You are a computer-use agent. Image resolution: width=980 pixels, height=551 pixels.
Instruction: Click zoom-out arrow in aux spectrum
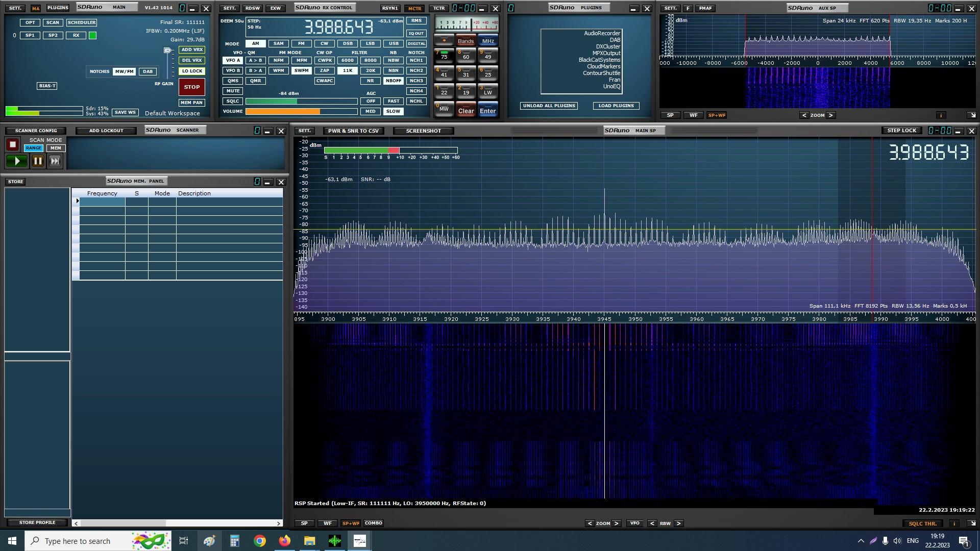pyautogui.click(x=804, y=115)
